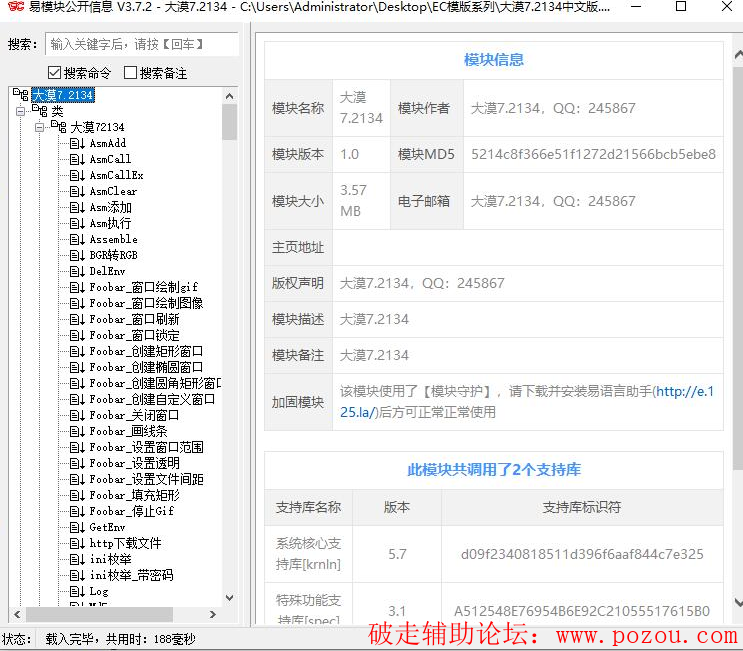Click the AsmCall command icon

click(x=77, y=159)
